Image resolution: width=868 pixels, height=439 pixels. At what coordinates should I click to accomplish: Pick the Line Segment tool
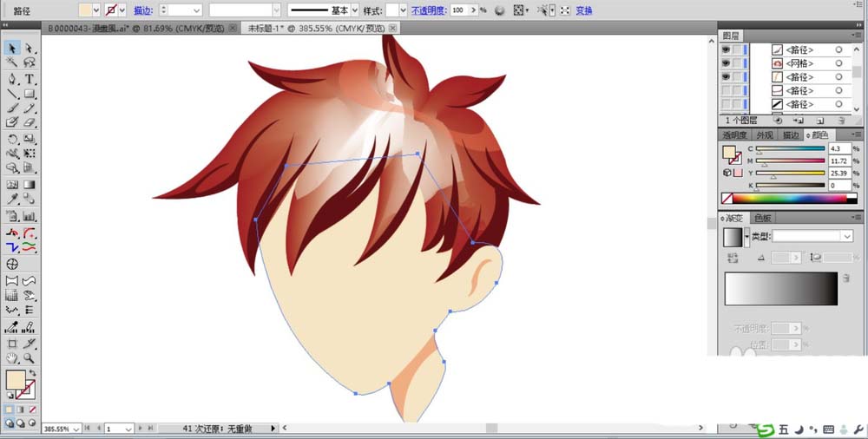click(12, 94)
